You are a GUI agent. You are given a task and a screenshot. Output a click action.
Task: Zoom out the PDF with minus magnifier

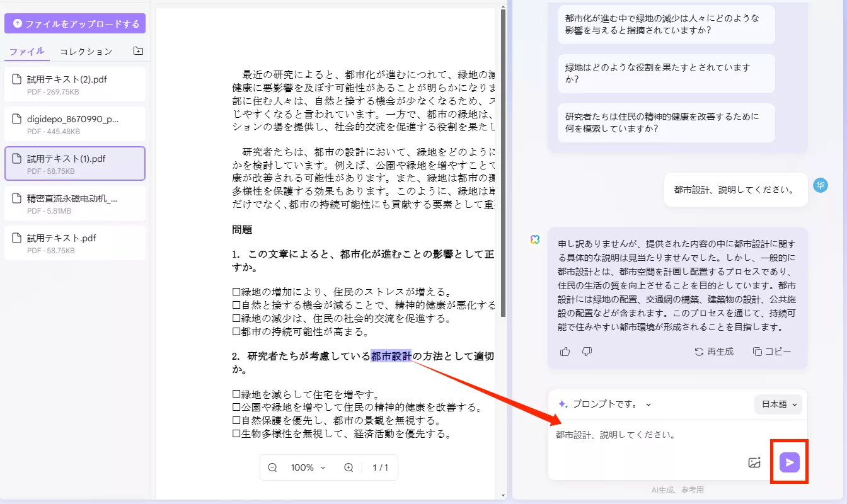tap(272, 467)
